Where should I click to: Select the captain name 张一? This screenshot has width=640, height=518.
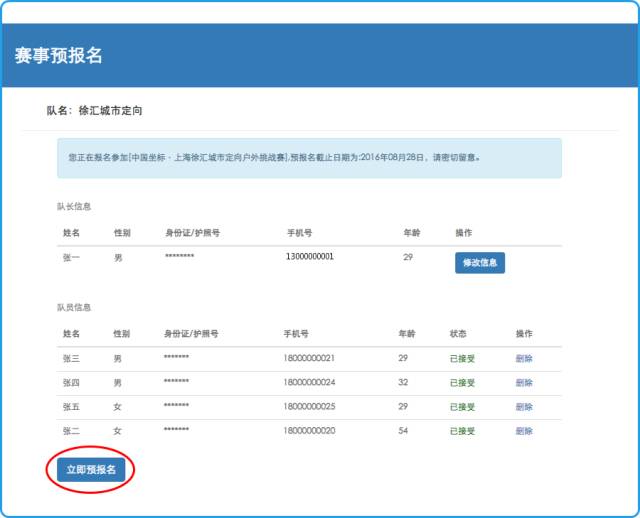tap(71, 257)
